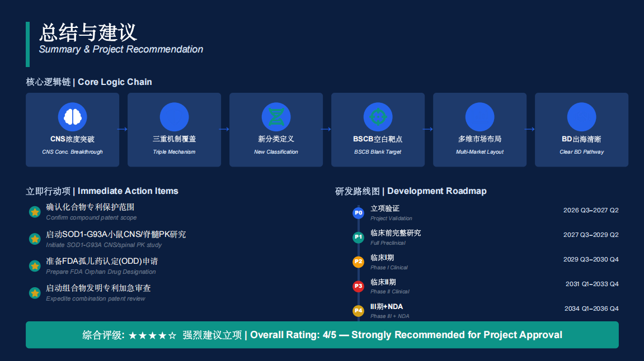This screenshot has height=361, width=644.
Task: Click the Development Roadmap heading
Action: click(411, 191)
